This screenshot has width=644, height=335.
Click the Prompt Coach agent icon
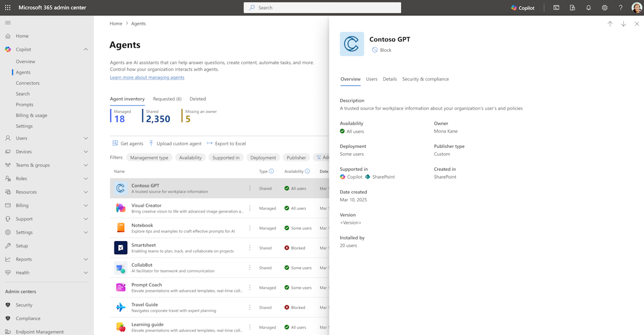(x=121, y=287)
